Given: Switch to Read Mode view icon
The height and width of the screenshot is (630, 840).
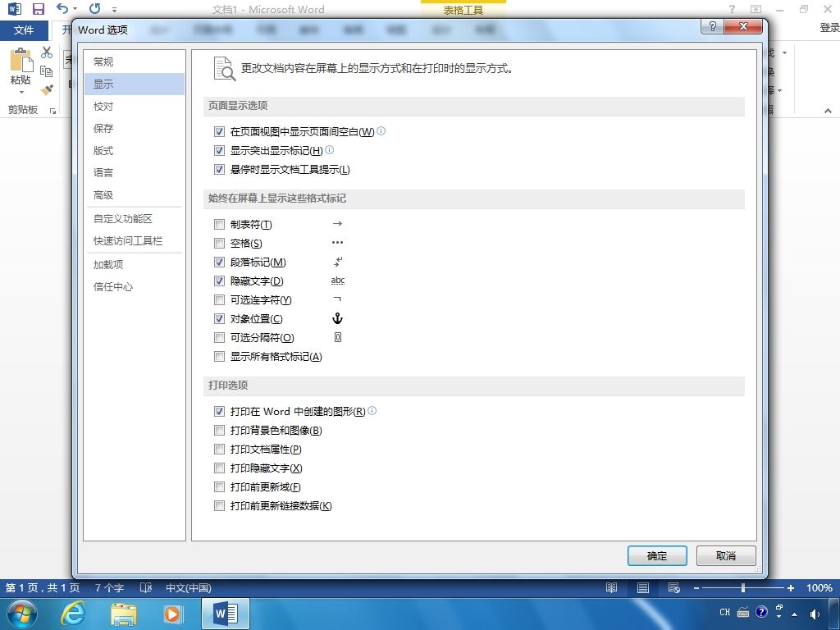Looking at the screenshot, I should pyautogui.click(x=611, y=587).
